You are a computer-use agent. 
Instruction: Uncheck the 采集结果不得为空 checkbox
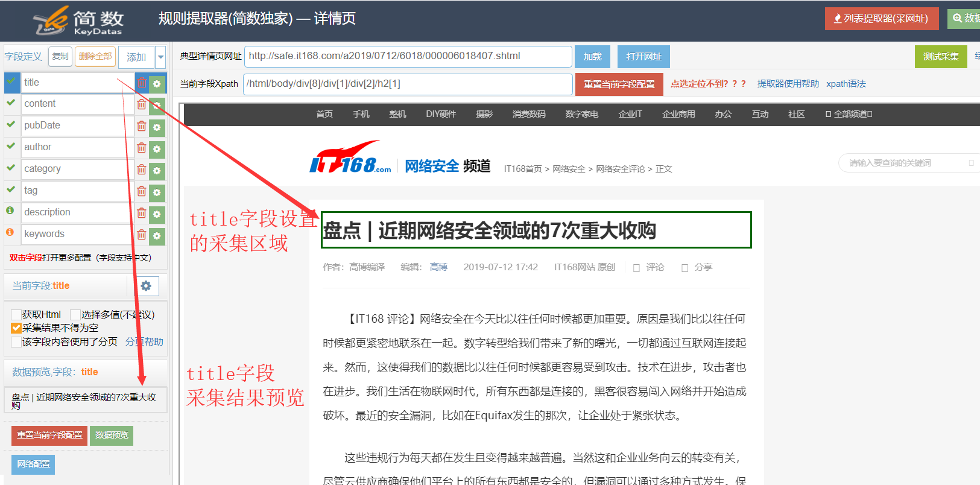tap(16, 328)
